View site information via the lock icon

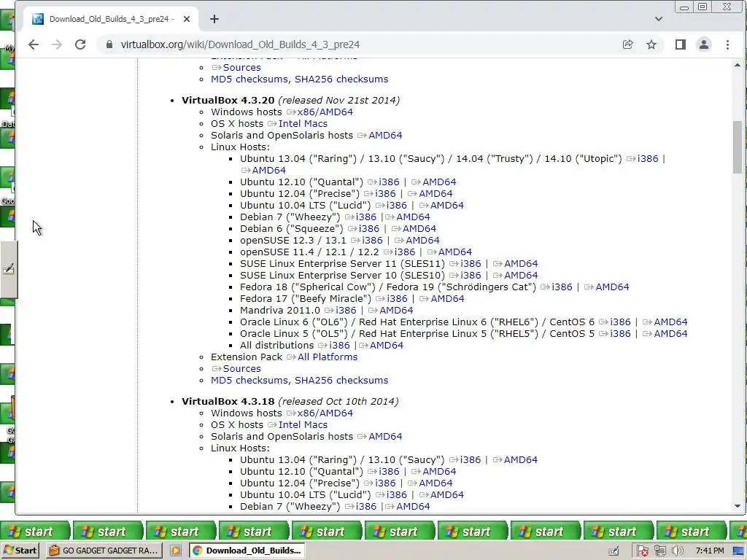click(109, 44)
